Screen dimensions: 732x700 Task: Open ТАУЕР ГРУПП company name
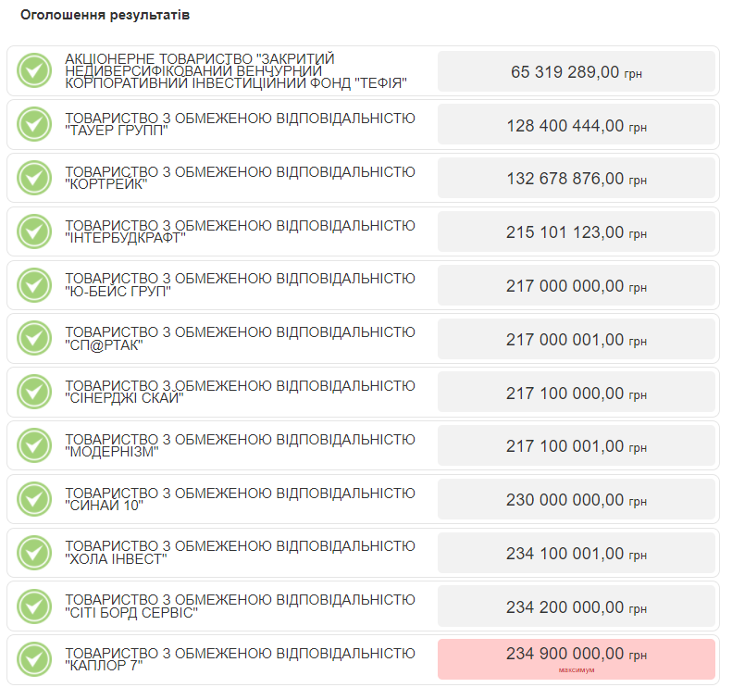click(240, 124)
